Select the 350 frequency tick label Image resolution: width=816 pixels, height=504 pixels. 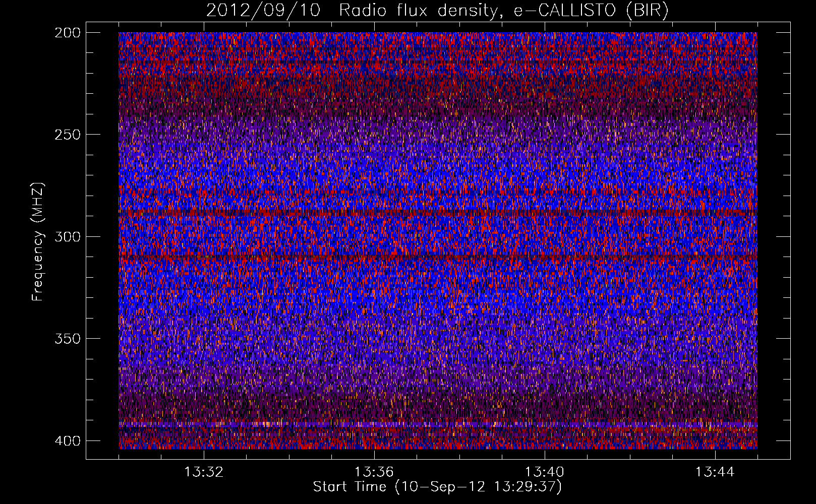67,338
